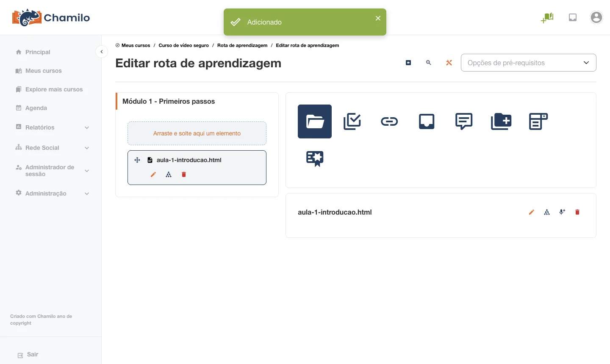Expand the Relatórios sidebar menu
This screenshot has width=610, height=364.
coord(53,127)
